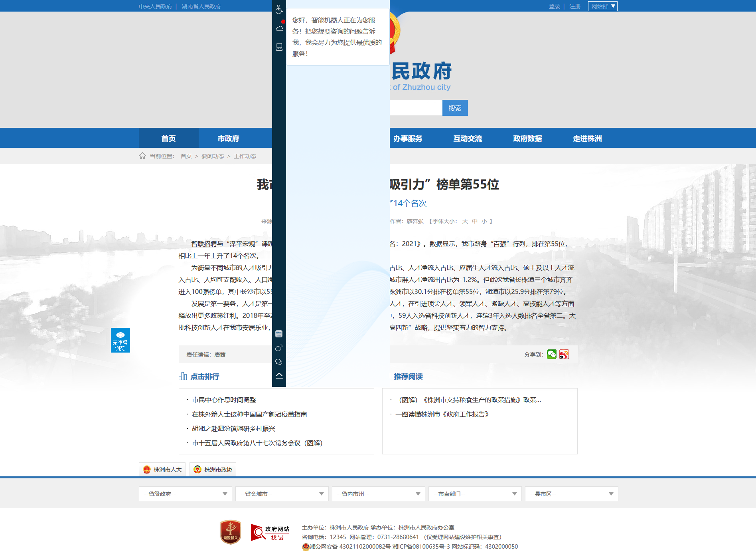Open the 省级政府 dropdown list
Viewport: 756px width, 559px height.
pos(185,494)
